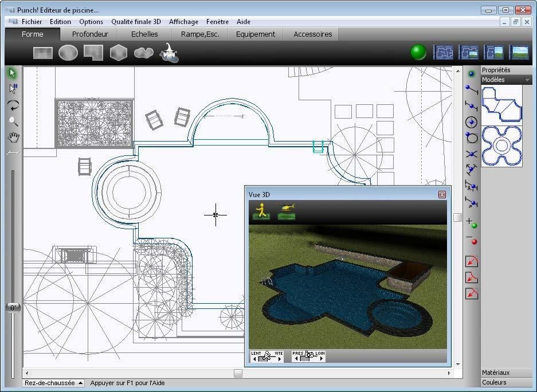The width and height of the screenshot is (537, 392).
Task: Select the Forme tab
Action: pyautogui.click(x=33, y=34)
